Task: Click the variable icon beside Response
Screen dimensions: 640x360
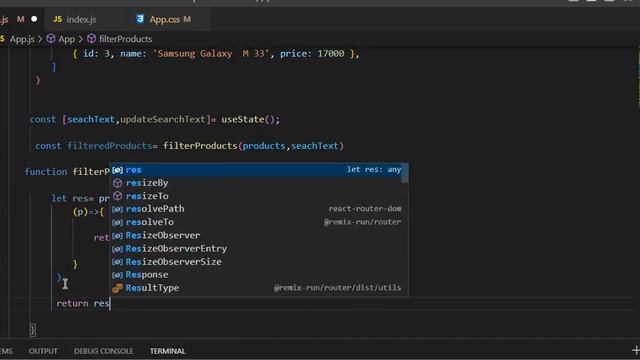Action: click(117, 275)
